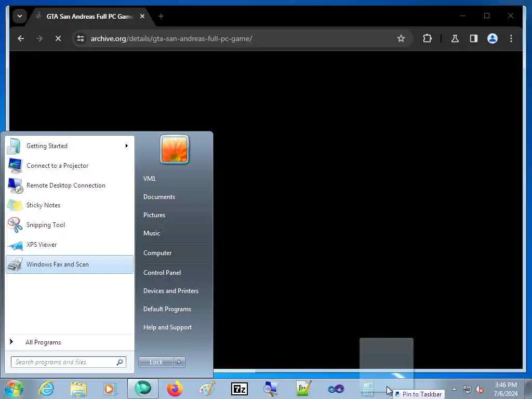Show hidden tray icons arrow
This screenshot has height=399, width=532.
click(x=454, y=390)
